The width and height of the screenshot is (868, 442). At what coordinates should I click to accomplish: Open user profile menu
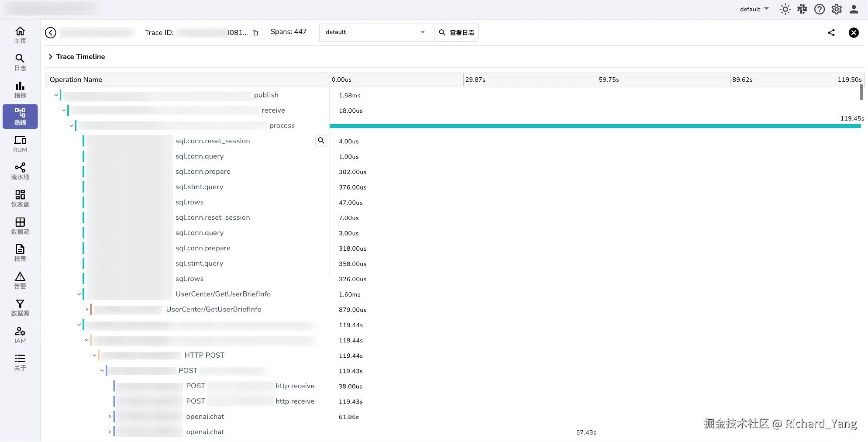click(x=854, y=9)
